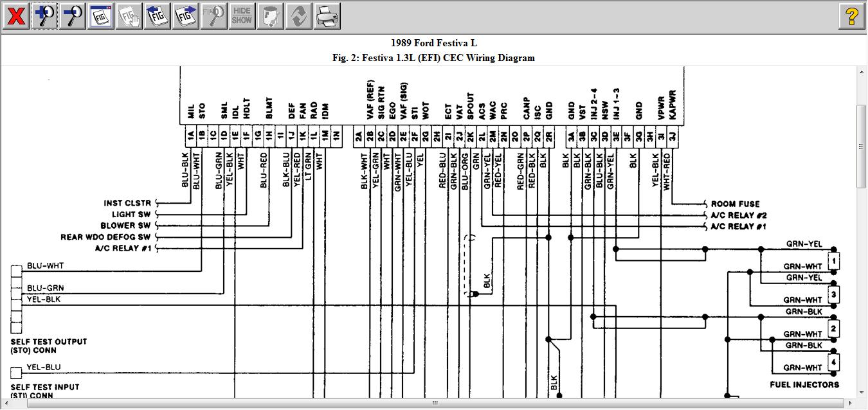
Task: Select the paint markup tool
Action: (270, 15)
